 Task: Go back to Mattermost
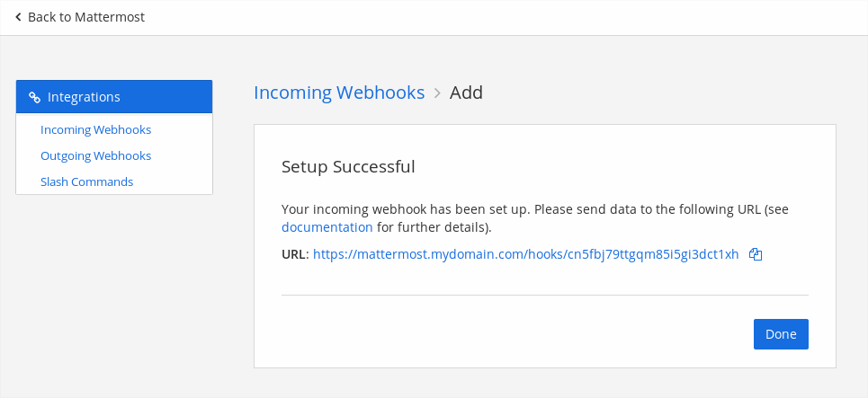point(85,17)
